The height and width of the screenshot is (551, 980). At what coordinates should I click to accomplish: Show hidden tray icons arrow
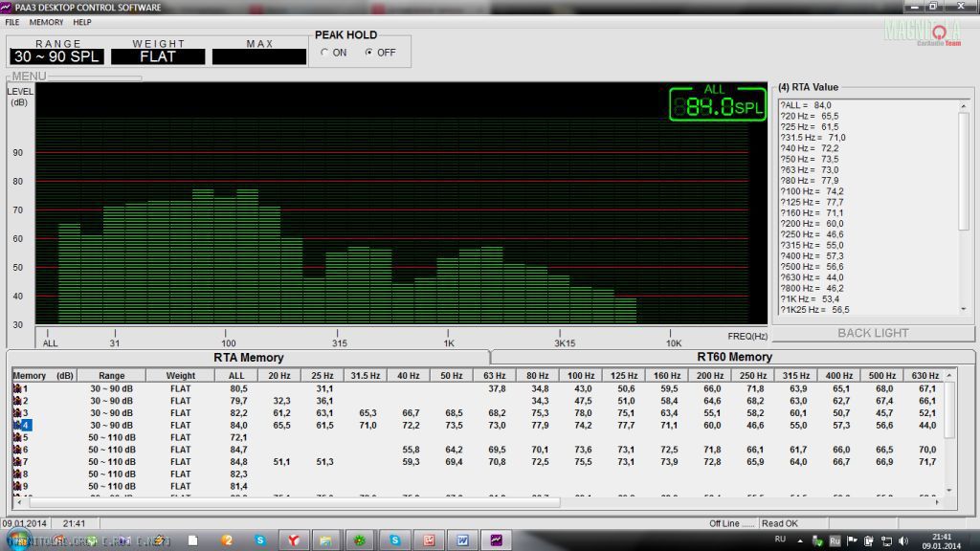click(800, 540)
